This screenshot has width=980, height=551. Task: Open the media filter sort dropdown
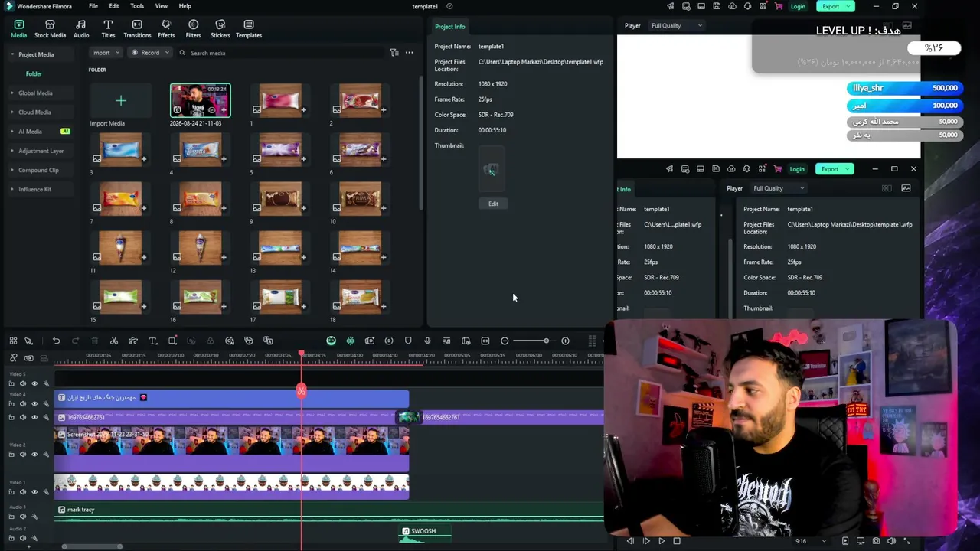coord(394,53)
